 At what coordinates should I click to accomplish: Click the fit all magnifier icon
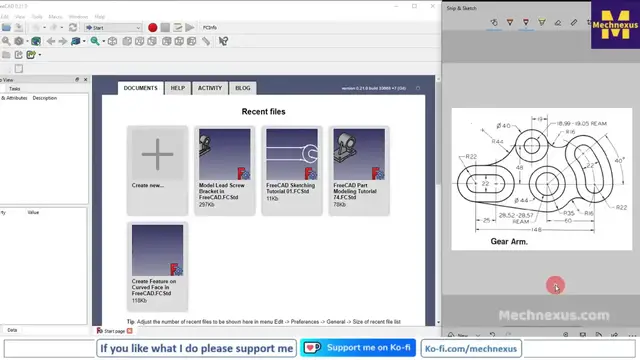coord(6,41)
